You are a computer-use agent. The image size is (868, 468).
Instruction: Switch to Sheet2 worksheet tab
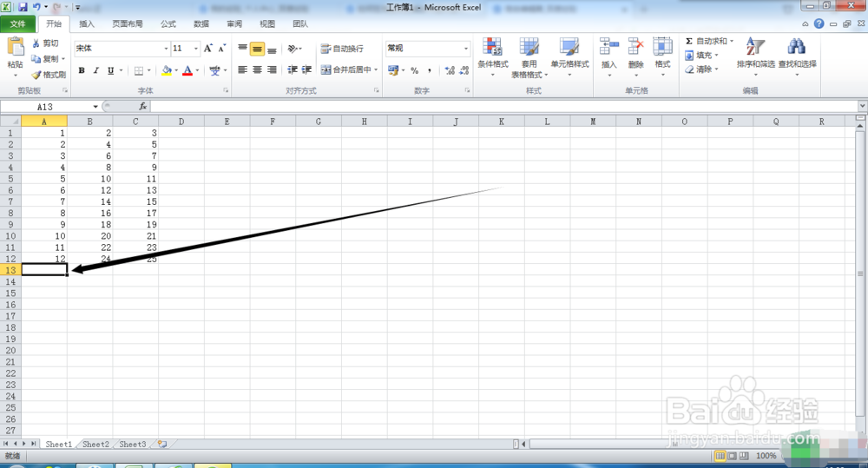(95, 445)
